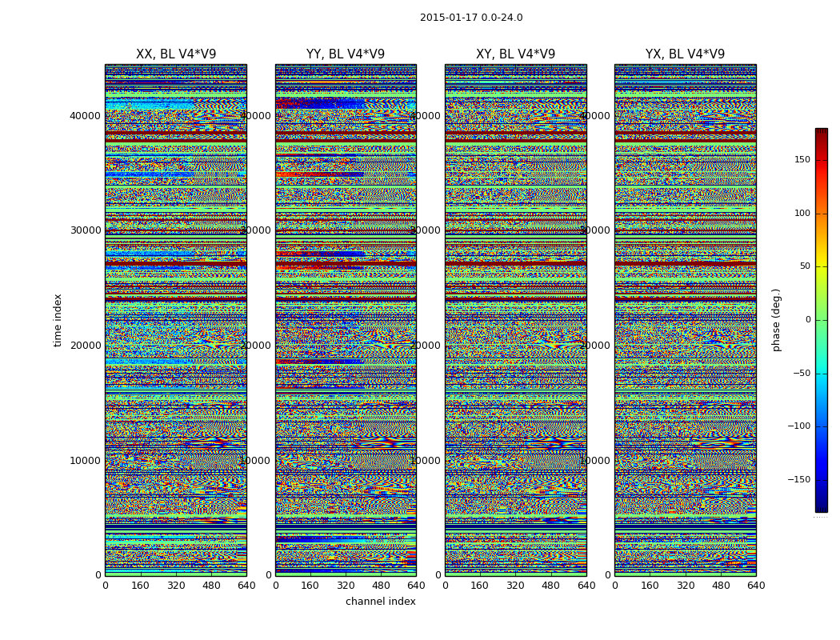Click the XX panel y-tick label '10000'
The width and height of the screenshot is (840, 640).
pos(85,461)
